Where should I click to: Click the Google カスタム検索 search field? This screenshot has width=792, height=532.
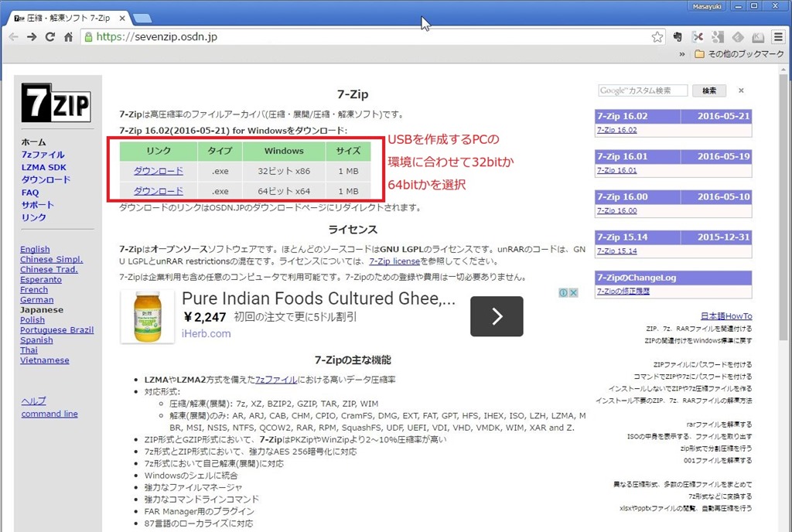pos(643,90)
